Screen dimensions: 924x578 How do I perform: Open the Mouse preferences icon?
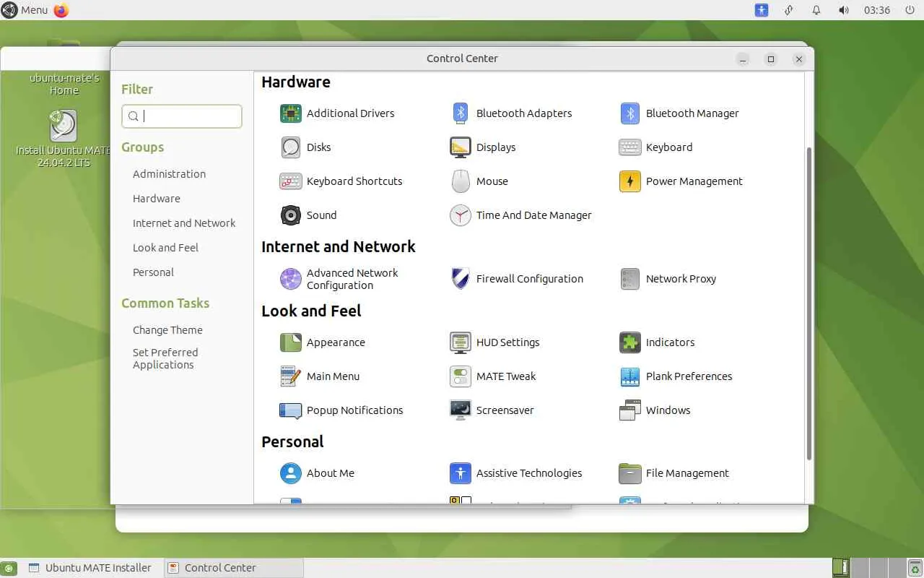460,181
